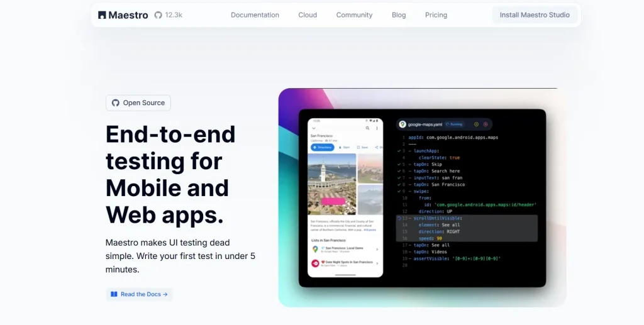This screenshot has width=644, height=325.
Task: Click the book icon beside Read the Docs
Action: click(114, 294)
